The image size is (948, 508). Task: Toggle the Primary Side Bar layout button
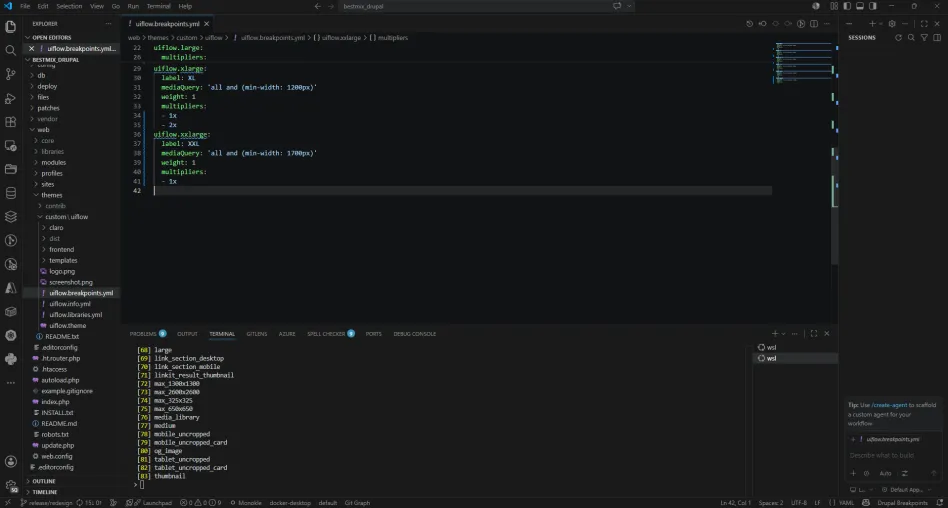tap(846, 6)
